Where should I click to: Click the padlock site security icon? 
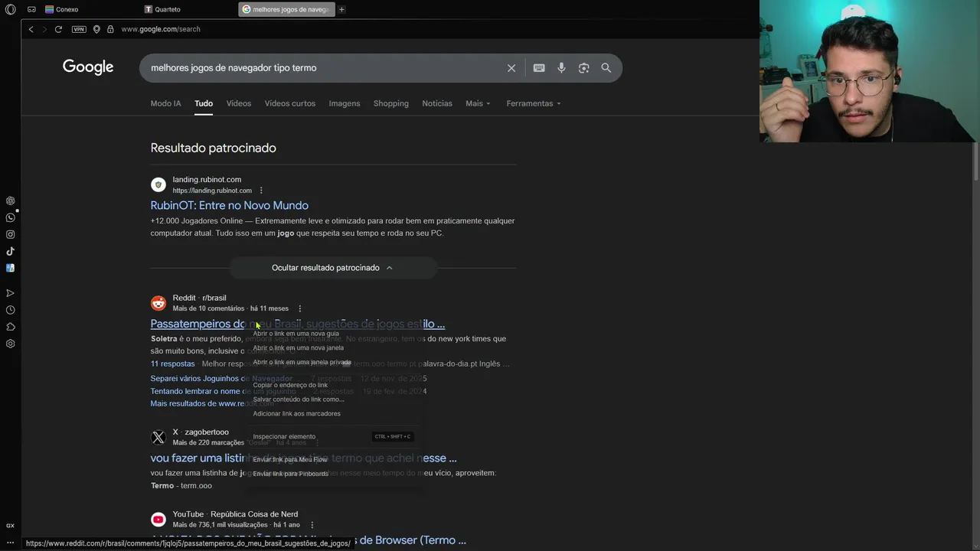coord(110,29)
